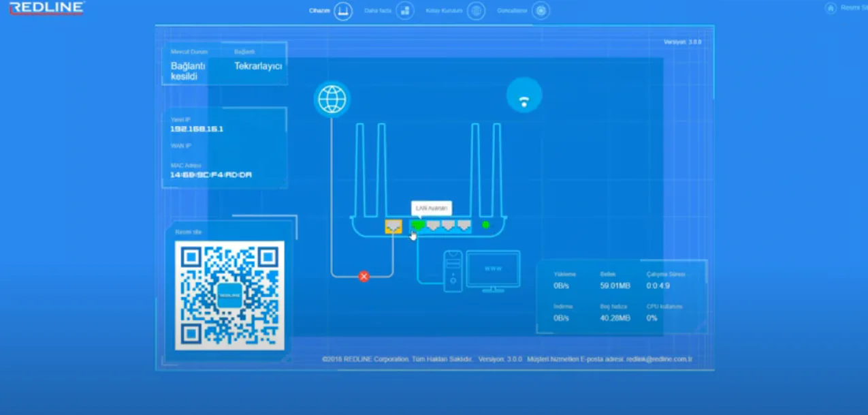
Task: Click the İndirme speed 0B/s
Action: coord(561,318)
